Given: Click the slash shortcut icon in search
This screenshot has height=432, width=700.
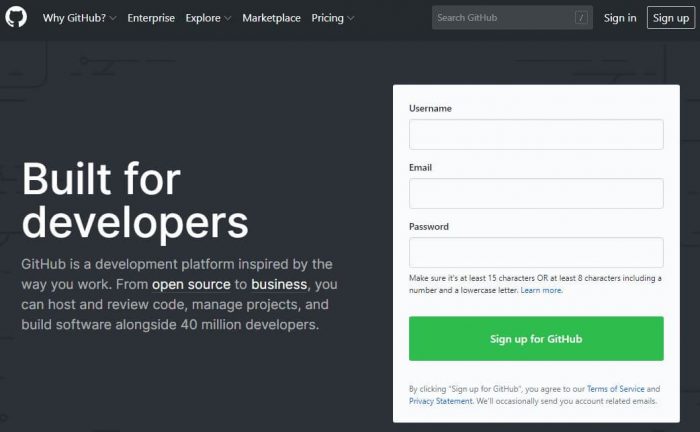Looking at the screenshot, I should click(x=581, y=18).
